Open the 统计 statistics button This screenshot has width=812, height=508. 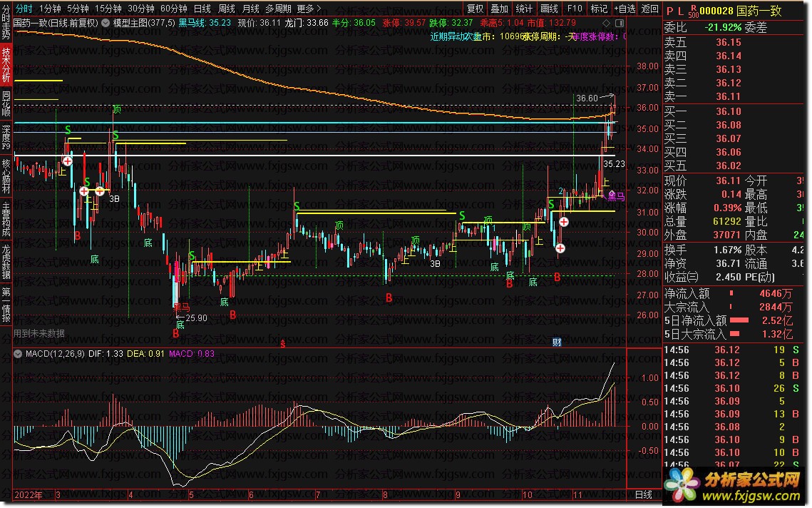tap(524, 9)
